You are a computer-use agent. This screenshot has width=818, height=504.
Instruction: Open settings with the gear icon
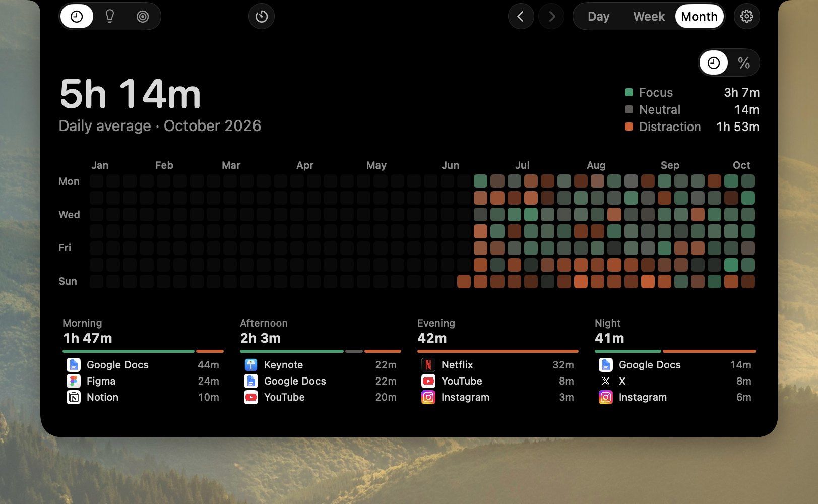746,17
